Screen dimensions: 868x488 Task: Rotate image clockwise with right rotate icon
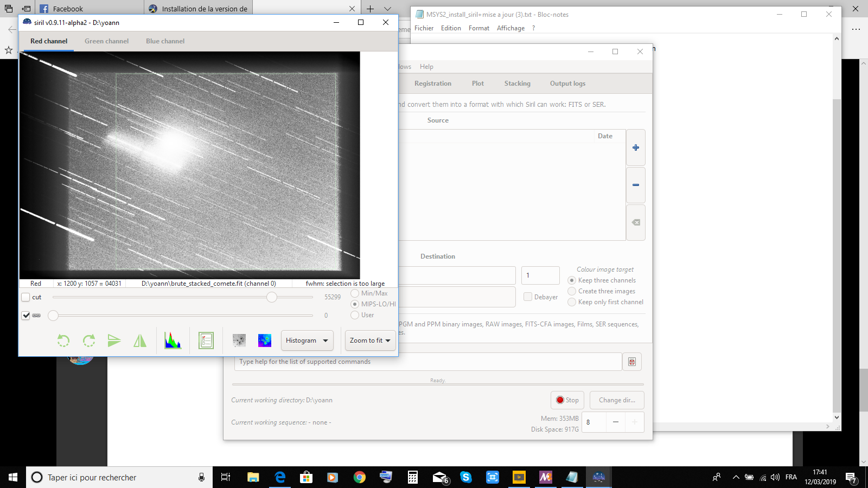[x=89, y=341]
